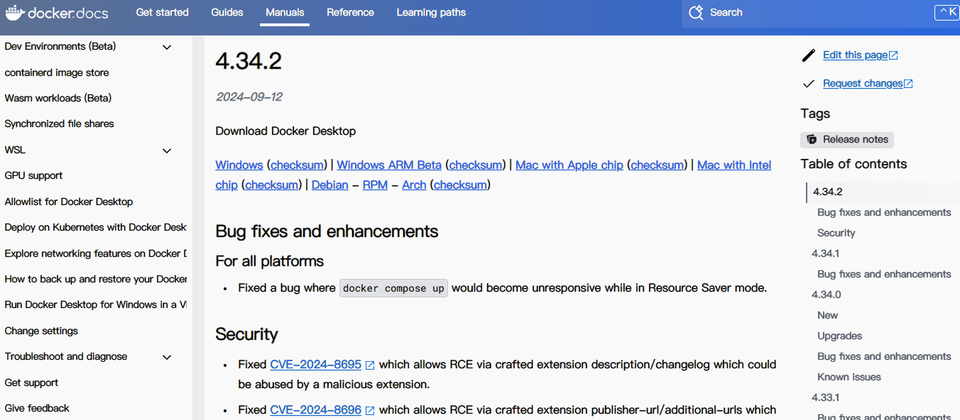Viewport: 960px width, 420px height.
Task: Open the CVE-2024-8696 link
Action: 315,410
